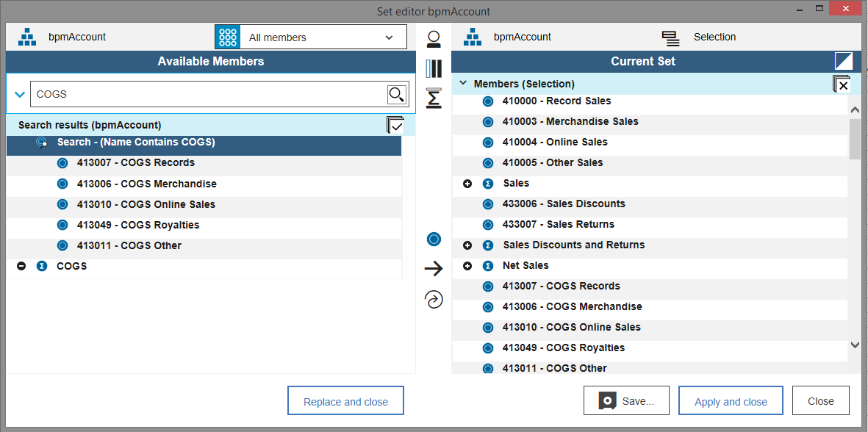Click the replace selection circular arrow icon
Image resolution: width=868 pixels, height=432 pixels.
pos(434,299)
